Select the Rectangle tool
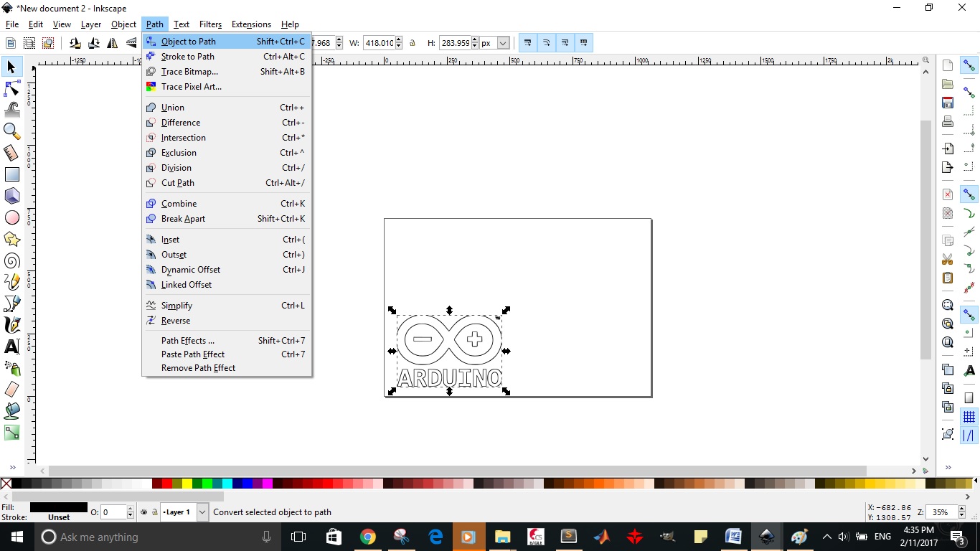This screenshot has width=980, height=551. pos(11,174)
